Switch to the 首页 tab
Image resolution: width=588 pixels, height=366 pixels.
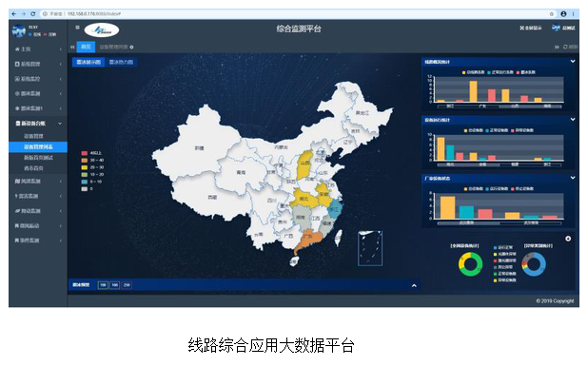click(x=86, y=47)
